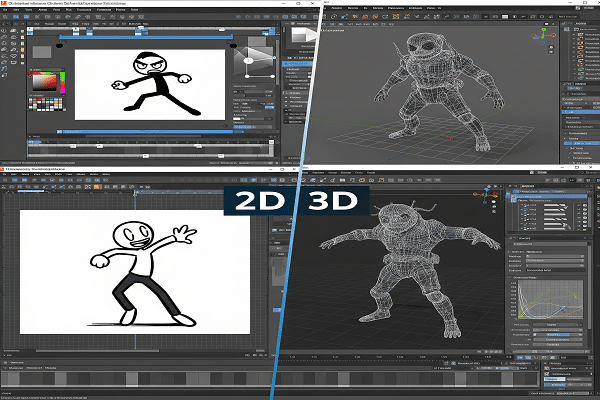Viewport: 600px width, 400px height.
Task: Choose a color from the swatch palette grid
Action: [x=46, y=104]
